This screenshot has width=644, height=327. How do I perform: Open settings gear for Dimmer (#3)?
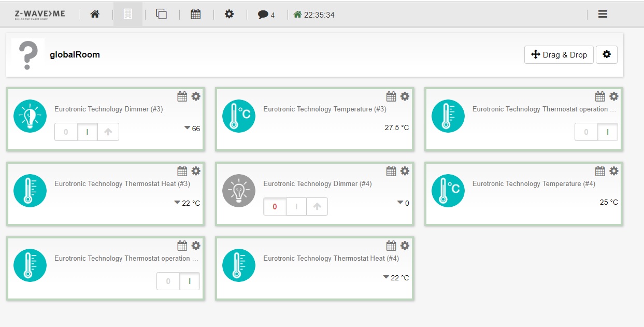click(x=196, y=96)
